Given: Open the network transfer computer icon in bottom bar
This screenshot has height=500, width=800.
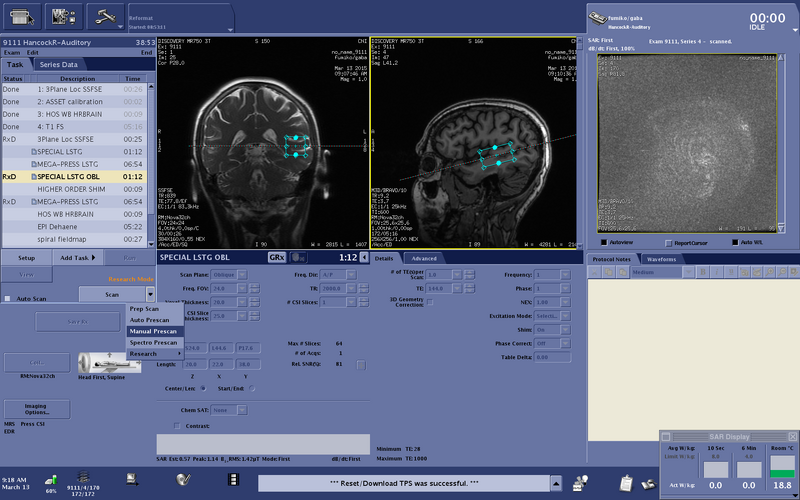Looking at the screenshot, I should coord(132,479).
